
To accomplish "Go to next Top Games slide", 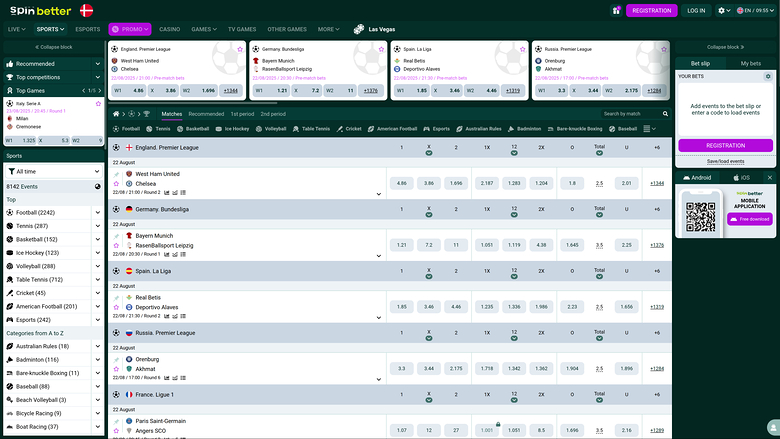I will (99, 90).
